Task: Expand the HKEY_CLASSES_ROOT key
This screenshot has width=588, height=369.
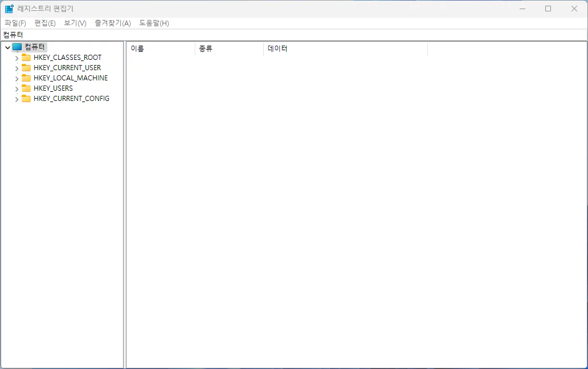Action: [x=17, y=59]
